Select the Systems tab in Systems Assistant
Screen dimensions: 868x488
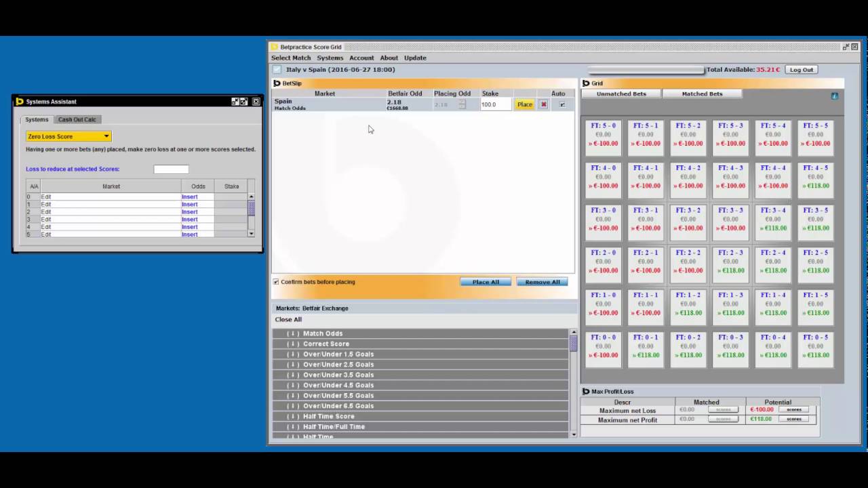pos(37,119)
